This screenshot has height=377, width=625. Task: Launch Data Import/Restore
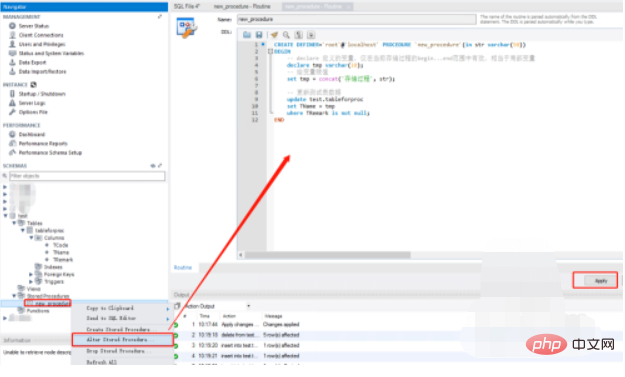(x=42, y=72)
